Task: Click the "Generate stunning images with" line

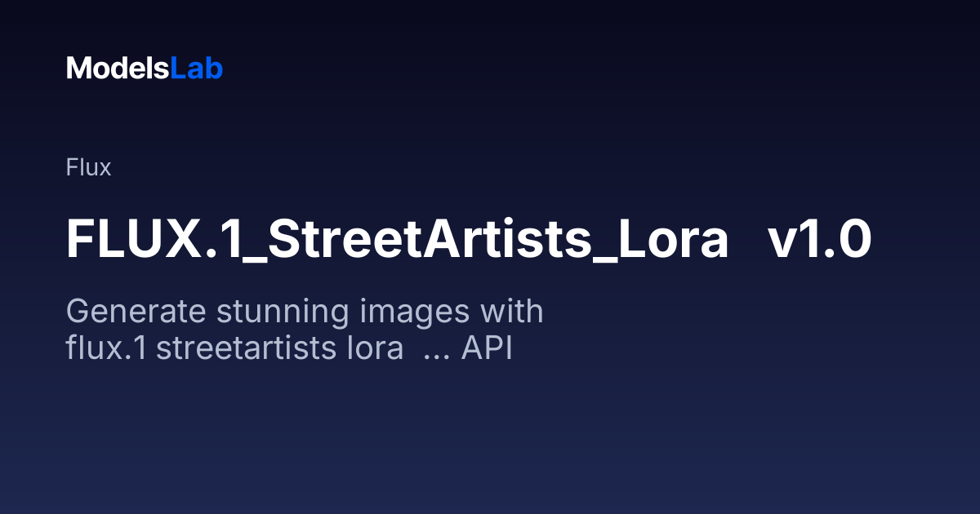Action: (305, 314)
